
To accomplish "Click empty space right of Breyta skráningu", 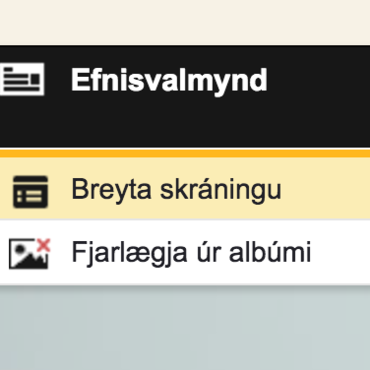I will [325, 188].
